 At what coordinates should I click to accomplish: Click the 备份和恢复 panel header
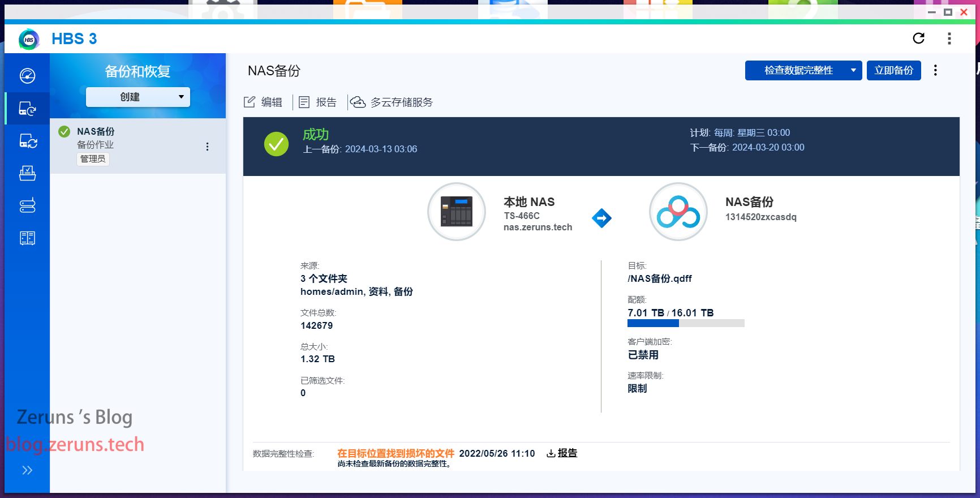[137, 71]
